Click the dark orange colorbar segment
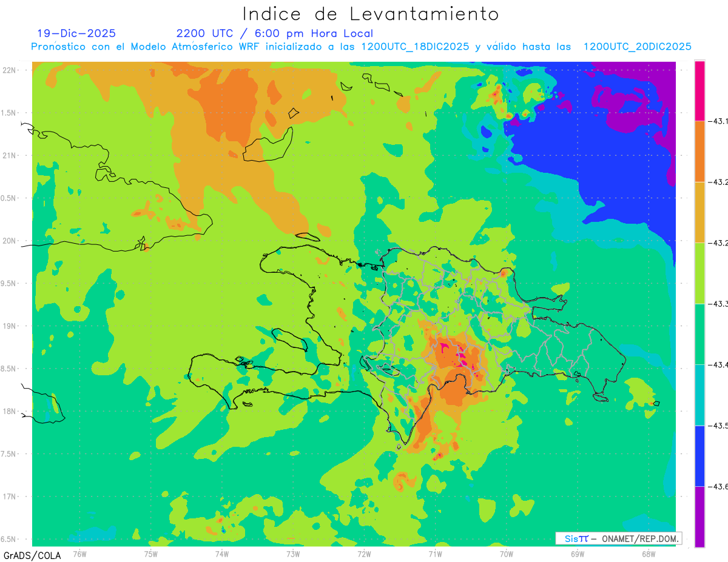 click(x=699, y=151)
